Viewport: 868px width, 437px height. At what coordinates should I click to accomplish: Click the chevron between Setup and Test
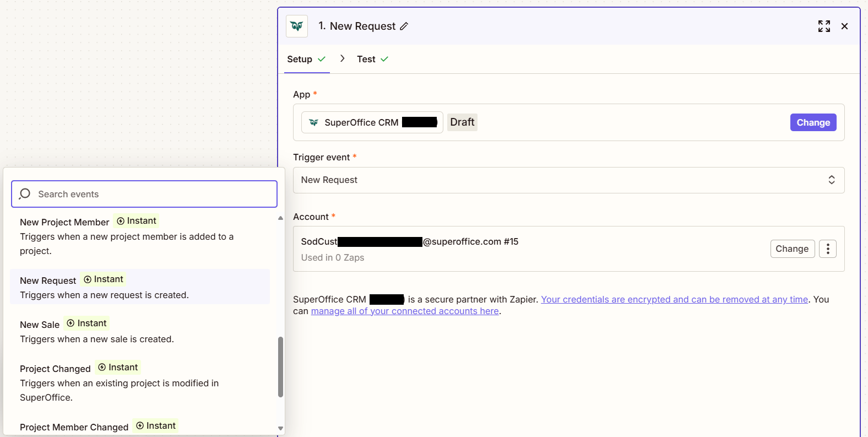[x=343, y=58]
